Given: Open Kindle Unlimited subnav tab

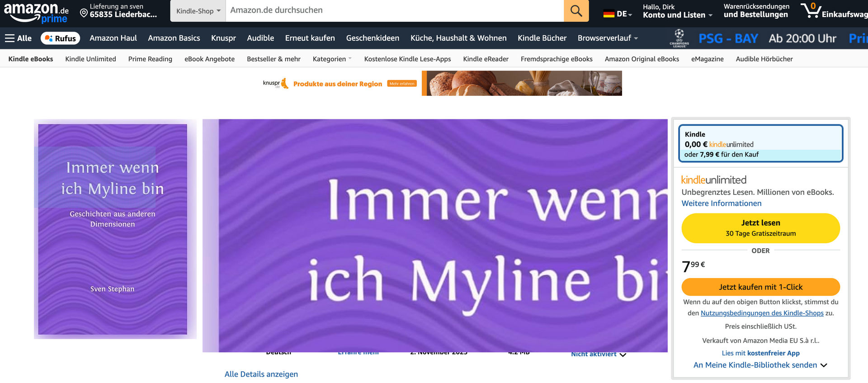Looking at the screenshot, I should click(90, 59).
